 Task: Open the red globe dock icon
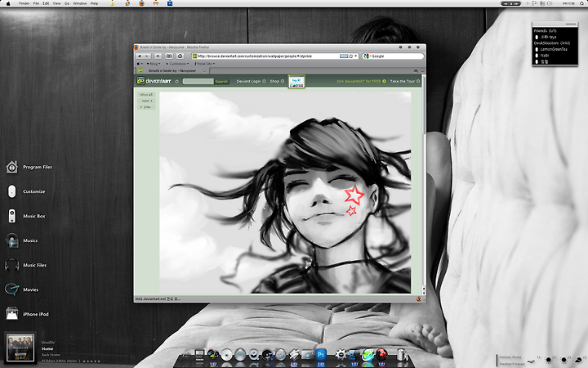coord(381,354)
